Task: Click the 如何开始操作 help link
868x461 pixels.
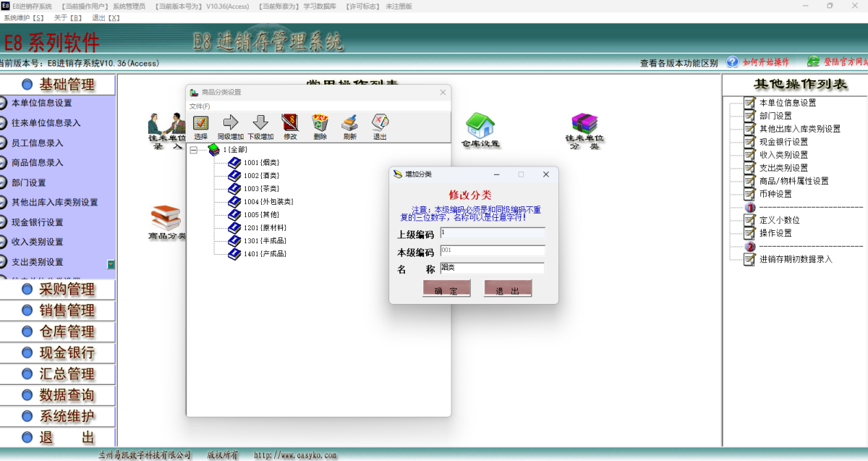Action: tap(765, 63)
